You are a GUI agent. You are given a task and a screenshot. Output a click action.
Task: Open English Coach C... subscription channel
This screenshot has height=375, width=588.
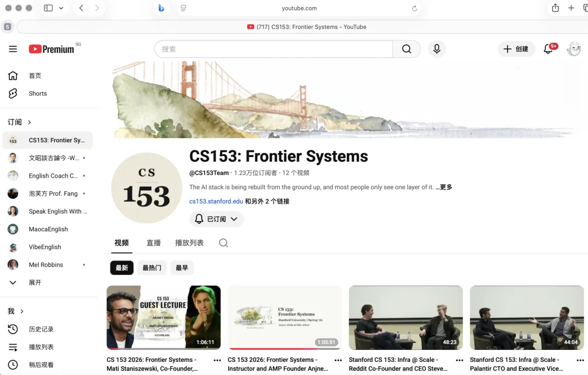click(x=47, y=176)
